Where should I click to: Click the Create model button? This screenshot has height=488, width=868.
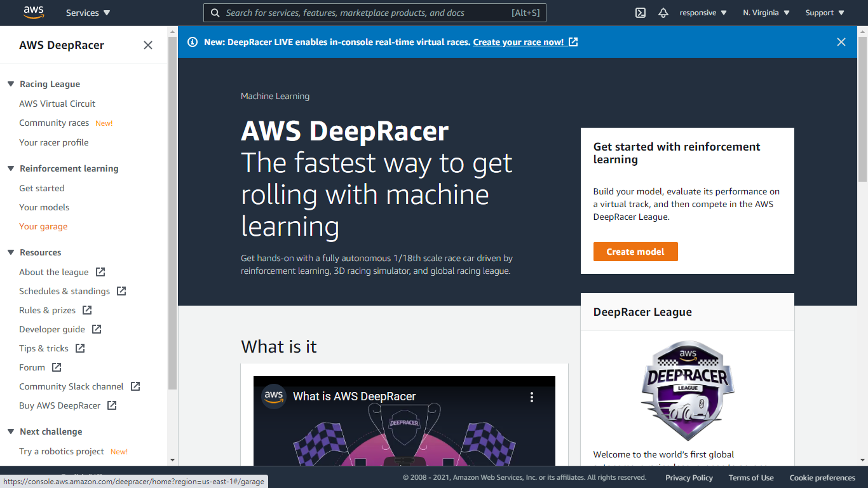(x=635, y=252)
